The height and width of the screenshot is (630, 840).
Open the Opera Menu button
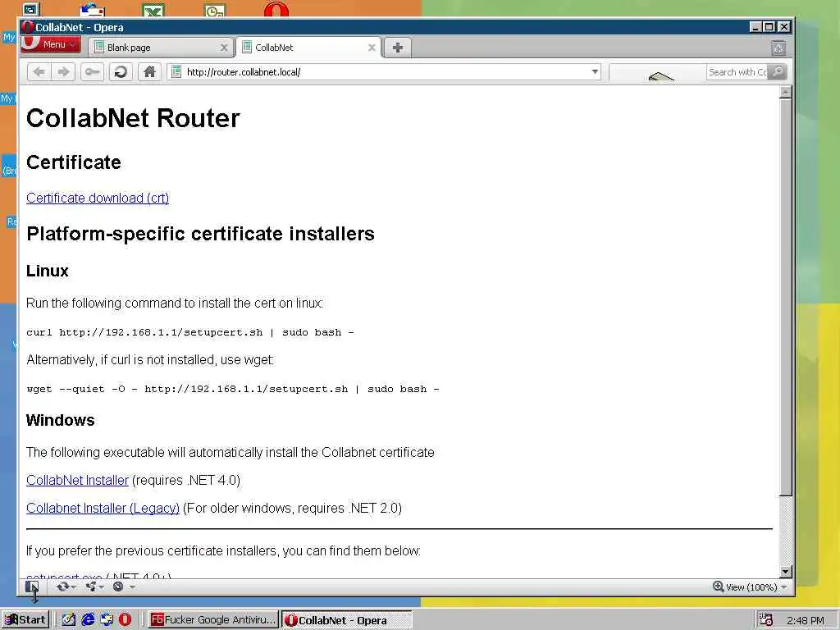click(x=51, y=44)
